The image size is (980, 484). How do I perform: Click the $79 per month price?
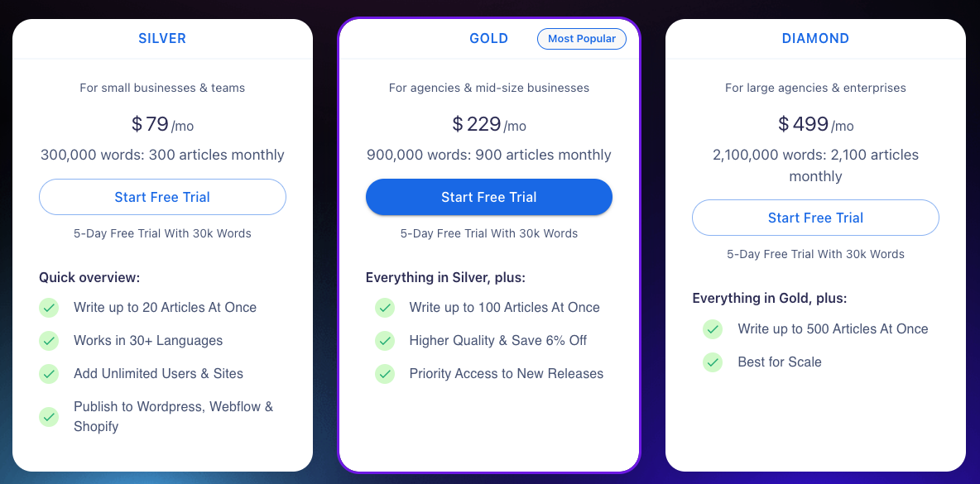pyautogui.click(x=162, y=125)
